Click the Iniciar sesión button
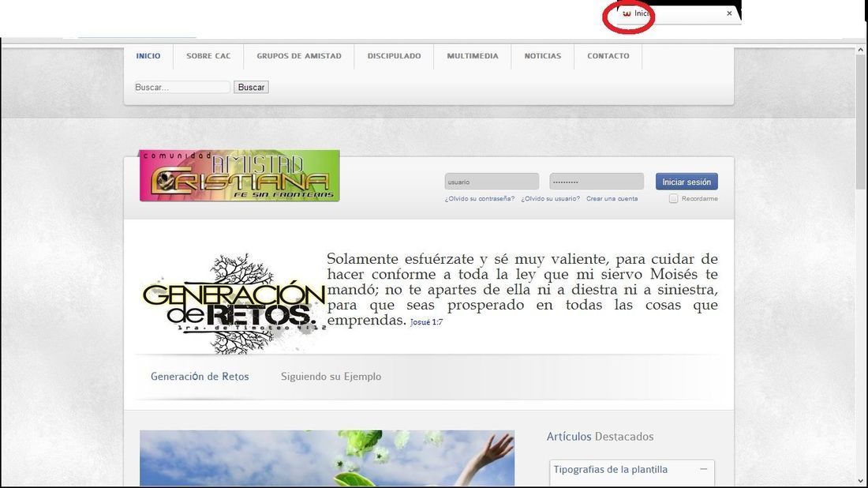868x488 pixels. tap(687, 182)
